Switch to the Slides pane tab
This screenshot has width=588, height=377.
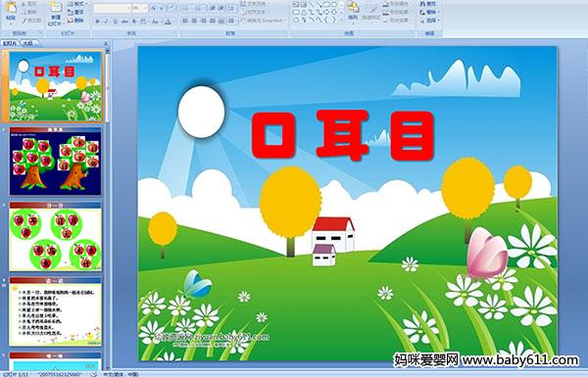(10, 43)
